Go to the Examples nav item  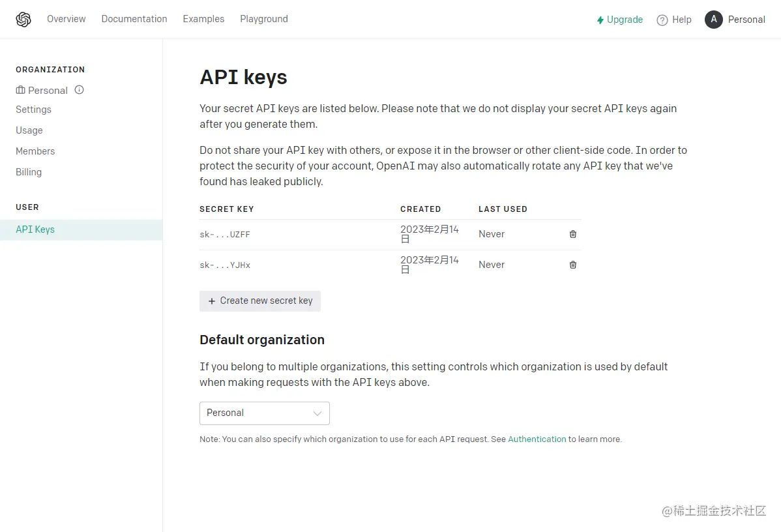pyautogui.click(x=203, y=19)
